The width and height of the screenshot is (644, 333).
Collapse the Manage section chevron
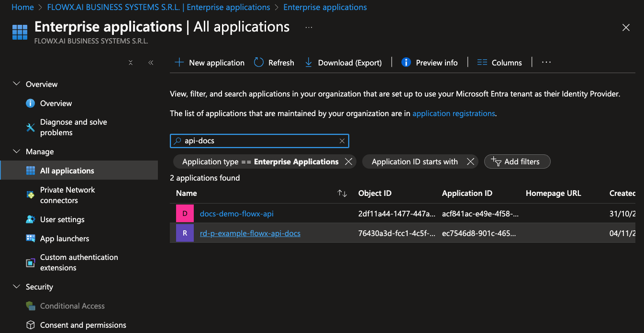tap(17, 151)
